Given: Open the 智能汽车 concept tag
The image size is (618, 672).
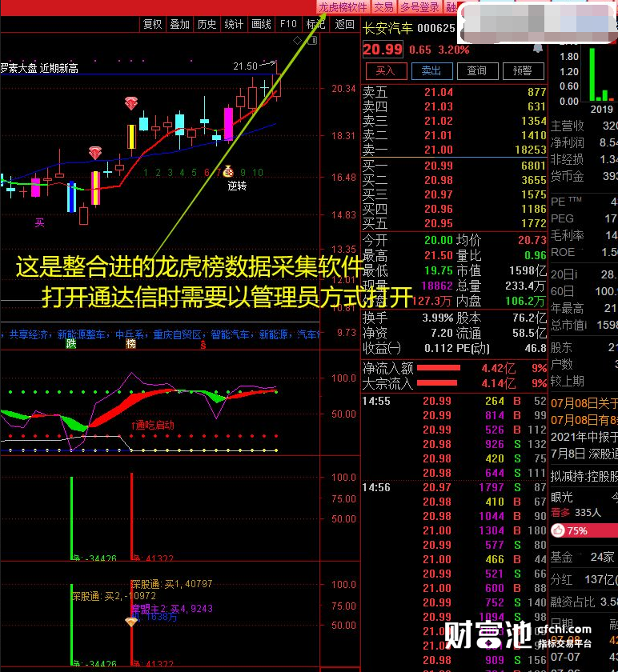Looking at the screenshot, I should (230, 334).
